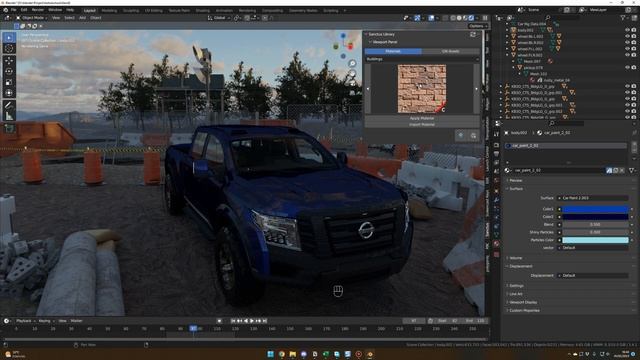Click the Color1 blue swatch
The height and width of the screenshot is (360, 640).
coord(595,209)
